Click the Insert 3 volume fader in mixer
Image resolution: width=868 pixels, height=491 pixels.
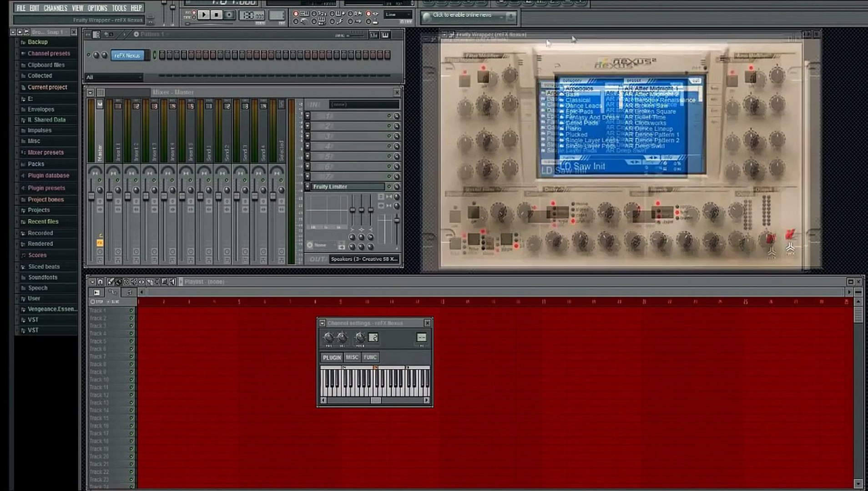146,196
